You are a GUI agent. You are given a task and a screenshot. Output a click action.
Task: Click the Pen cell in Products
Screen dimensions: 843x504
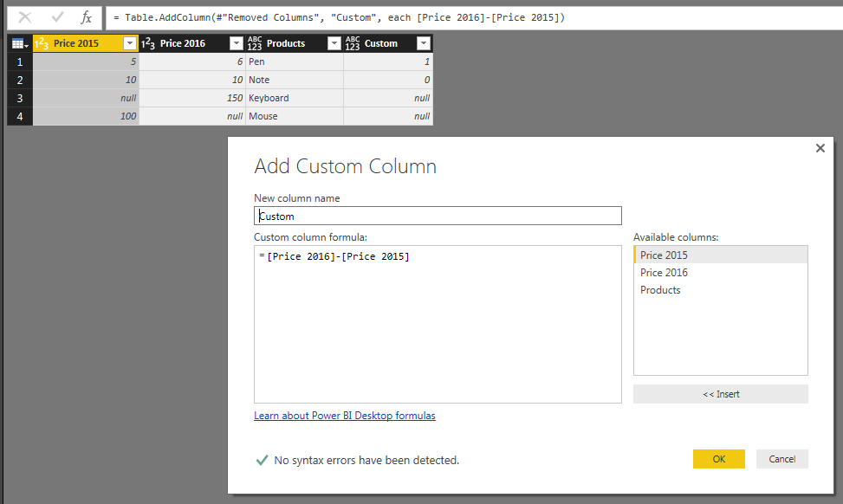[295, 61]
